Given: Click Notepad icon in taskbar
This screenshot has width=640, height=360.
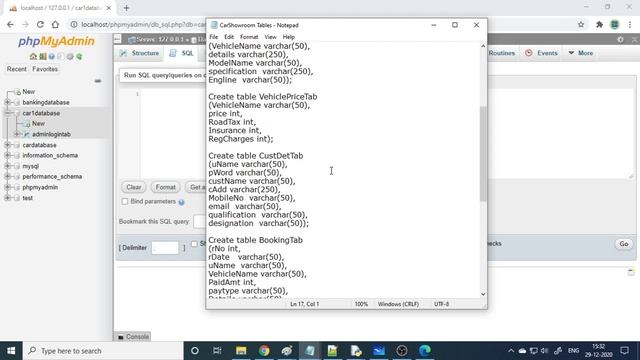Looking at the screenshot, I should 310,351.
